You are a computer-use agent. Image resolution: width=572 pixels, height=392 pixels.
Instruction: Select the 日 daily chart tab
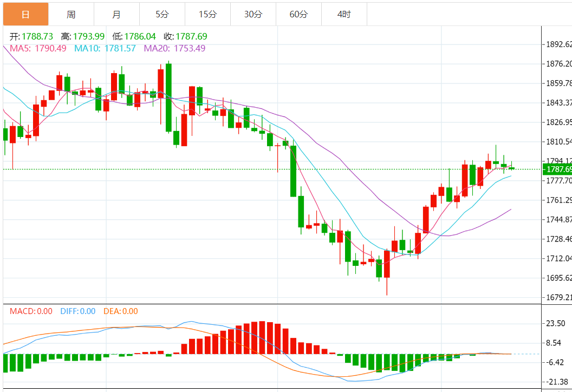pyautogui.click(x=25, y=14)
